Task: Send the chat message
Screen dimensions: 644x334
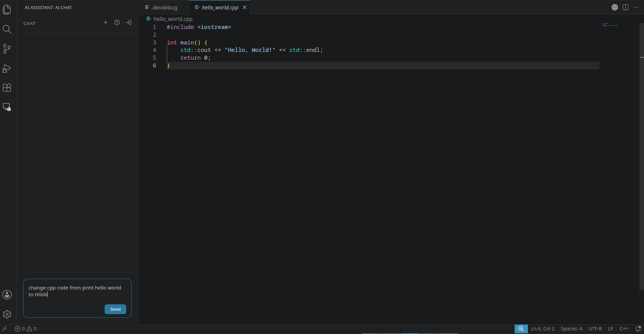Action: (115, 309)
